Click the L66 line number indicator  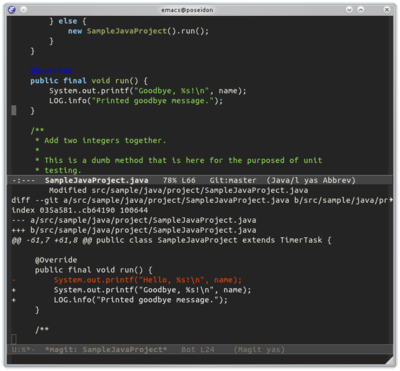[x=188, y=180]
